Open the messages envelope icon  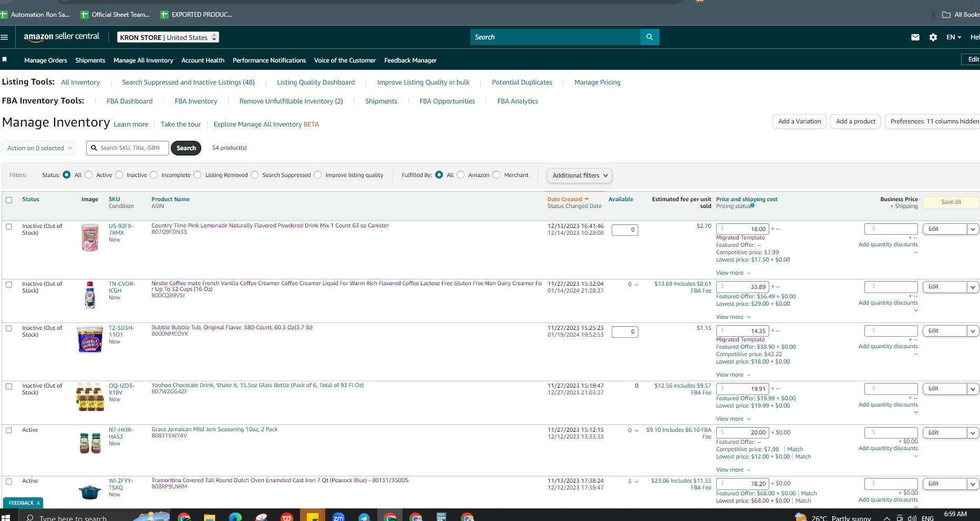pos(915,37)
